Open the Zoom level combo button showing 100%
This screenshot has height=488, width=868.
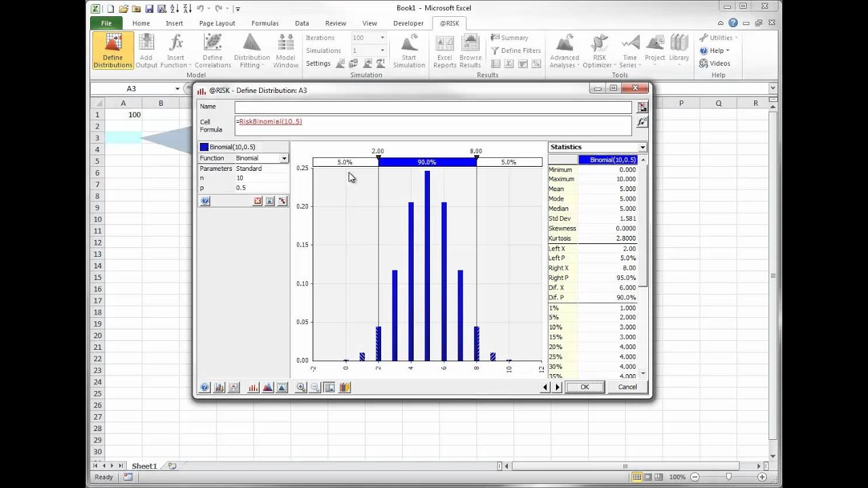tap(677, 477)
